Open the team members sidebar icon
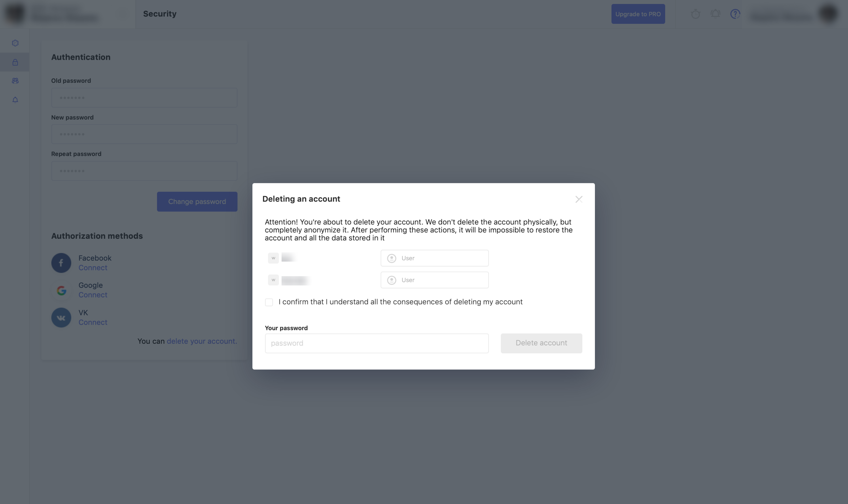 (15, 81)
